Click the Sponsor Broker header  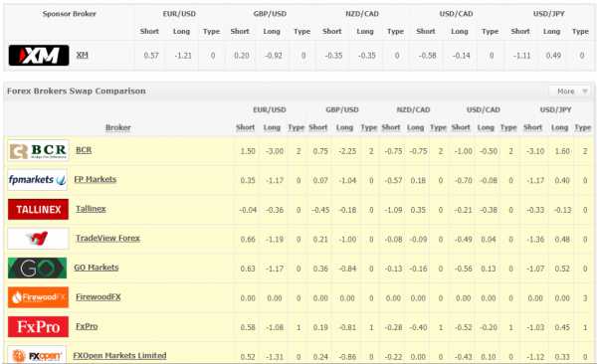coord(70,14)
